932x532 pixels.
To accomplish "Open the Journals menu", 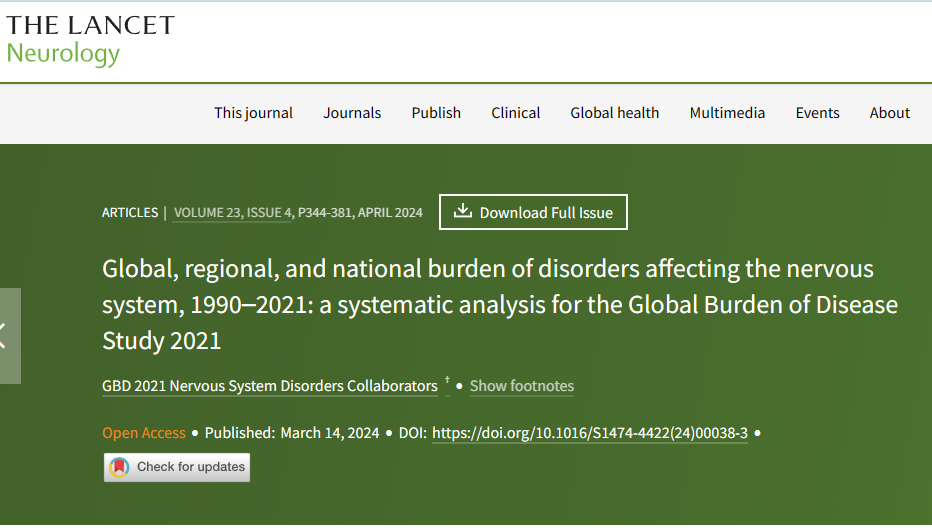I will tap(352, 113).
